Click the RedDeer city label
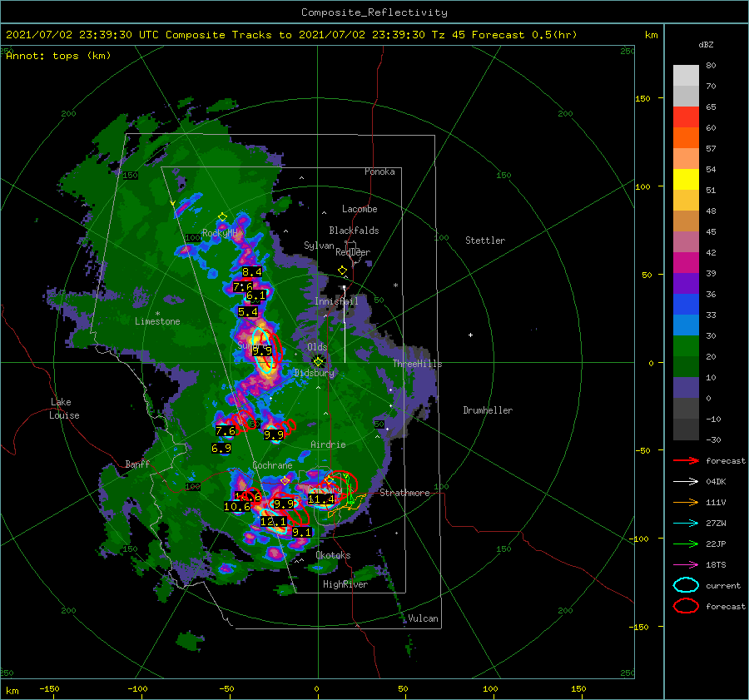This screenshot has height=700, width=749. pyautogui.click(x=353, y=252)
